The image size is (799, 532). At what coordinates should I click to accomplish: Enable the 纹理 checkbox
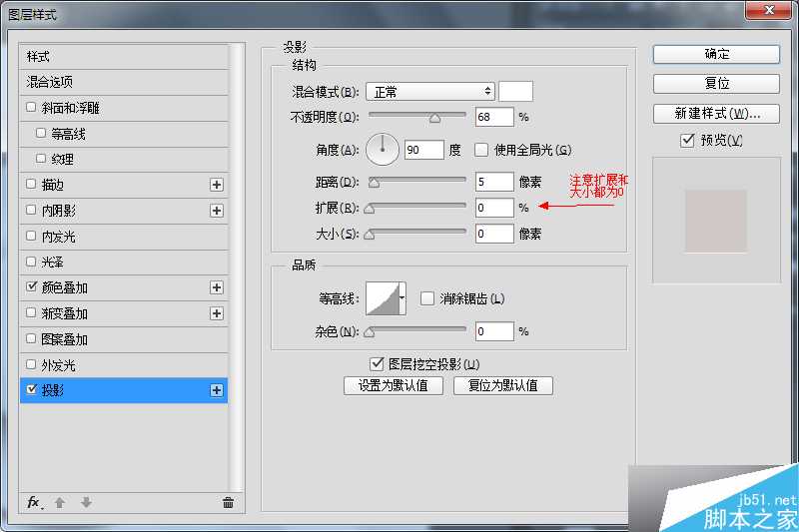pos(41,159)
